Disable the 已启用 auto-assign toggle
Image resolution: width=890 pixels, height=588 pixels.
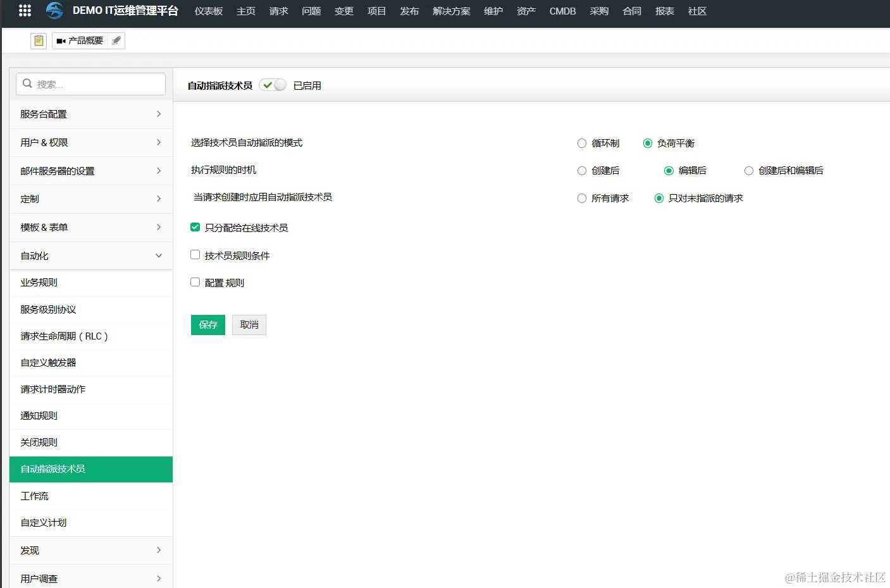coord(273,84)
